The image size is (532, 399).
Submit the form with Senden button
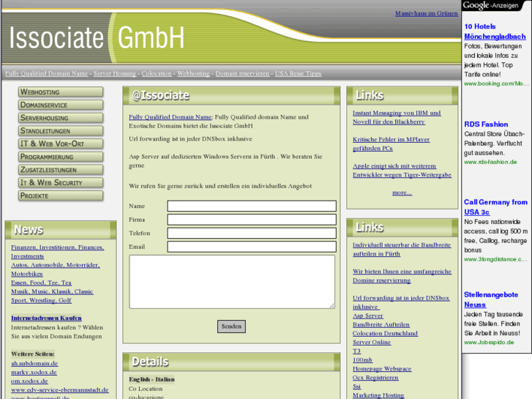(231, 327)
